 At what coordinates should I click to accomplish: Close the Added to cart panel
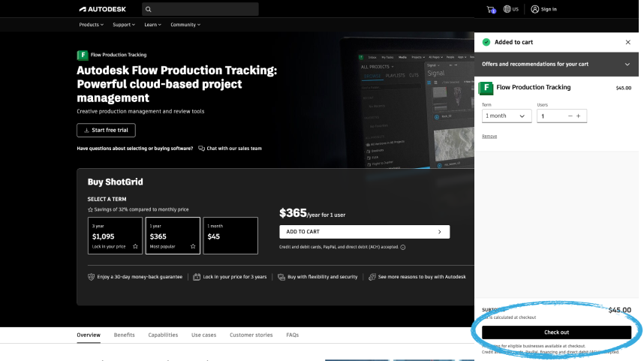[627, 42]
